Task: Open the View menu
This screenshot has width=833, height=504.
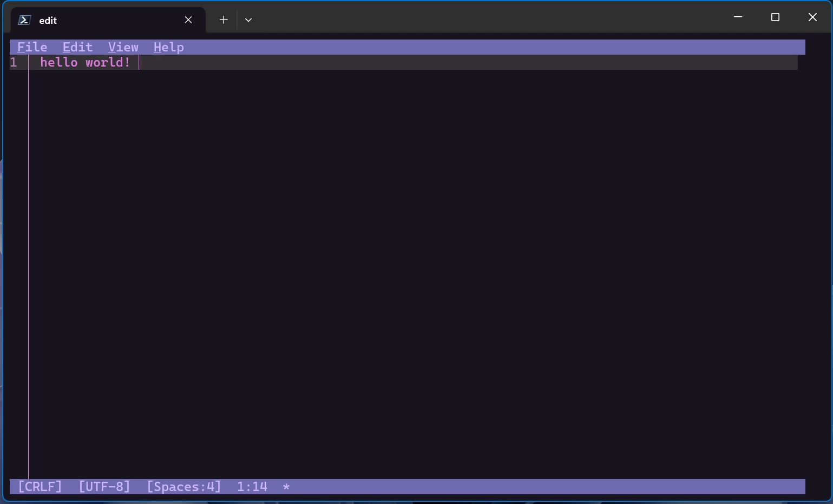Action: [123, 47]
